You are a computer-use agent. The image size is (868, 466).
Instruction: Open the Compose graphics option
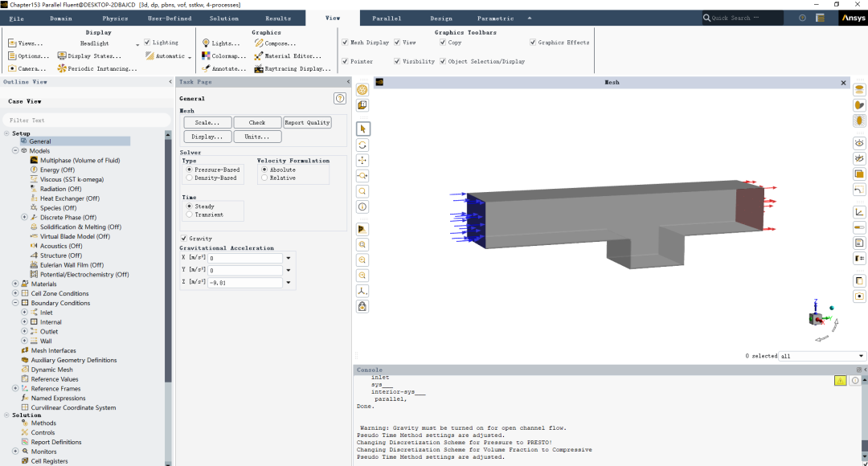point(275,43)
